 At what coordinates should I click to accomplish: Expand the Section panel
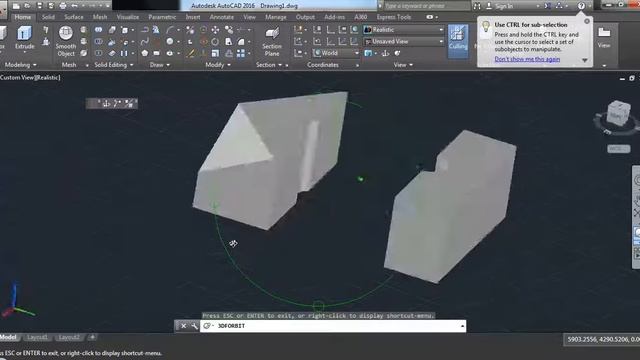coord(269,65)
